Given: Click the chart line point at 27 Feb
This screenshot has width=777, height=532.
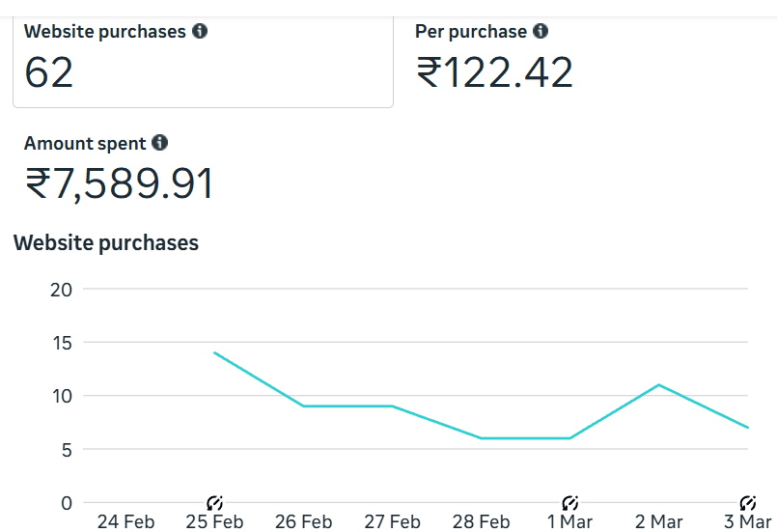Looking at the screenshot, I should click(x=392, y=406).
